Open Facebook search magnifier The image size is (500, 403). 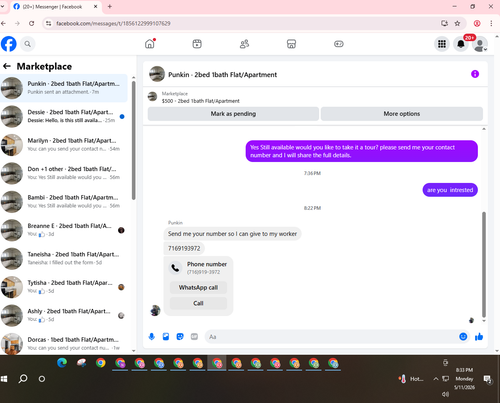(28, 44)
